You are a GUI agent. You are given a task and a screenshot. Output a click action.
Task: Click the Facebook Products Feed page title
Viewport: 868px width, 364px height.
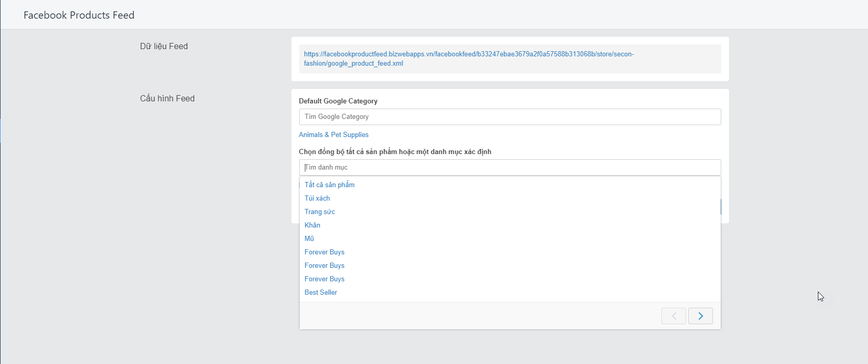click(79, 15)
